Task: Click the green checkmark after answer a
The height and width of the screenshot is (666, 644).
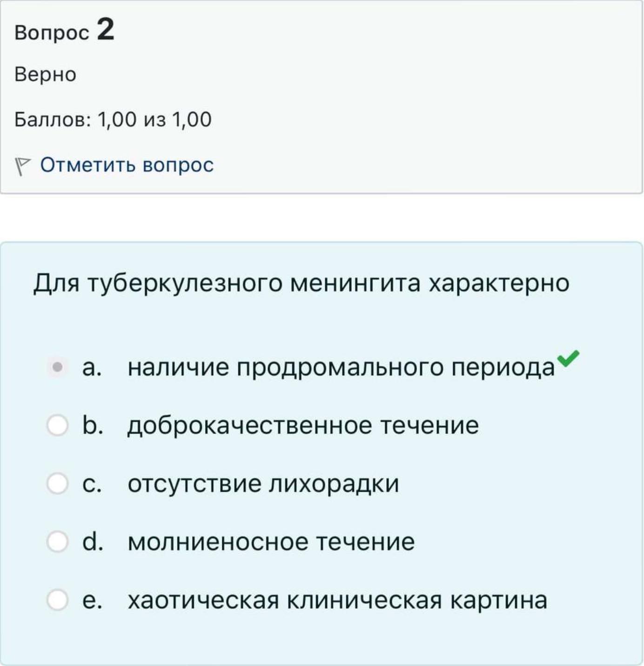Action: pos(569,358)
